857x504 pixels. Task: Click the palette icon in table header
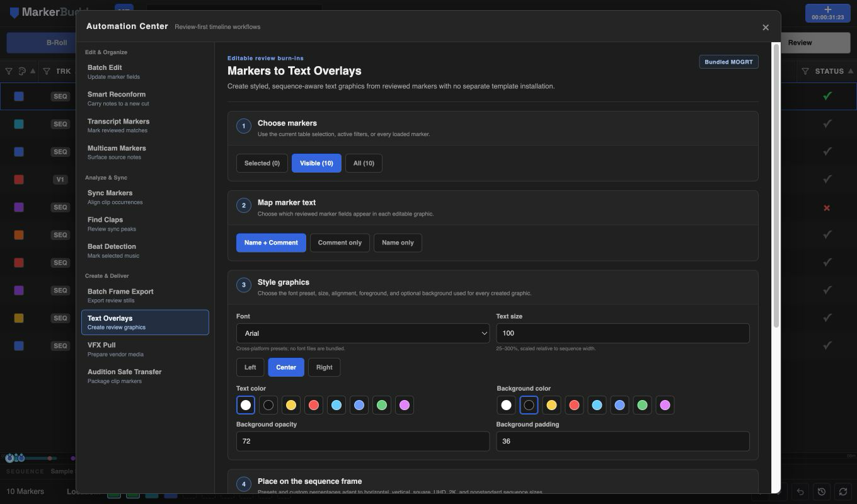point(22,71)
